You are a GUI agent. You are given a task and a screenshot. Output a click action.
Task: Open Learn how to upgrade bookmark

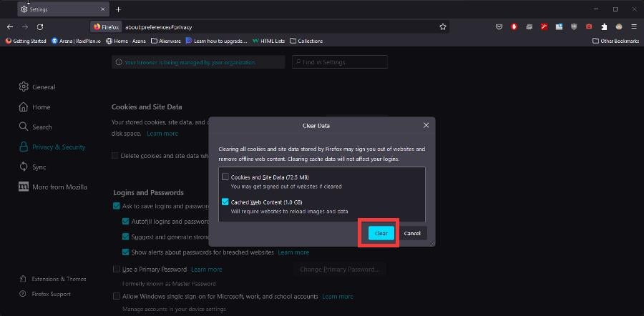pos(216,41)
